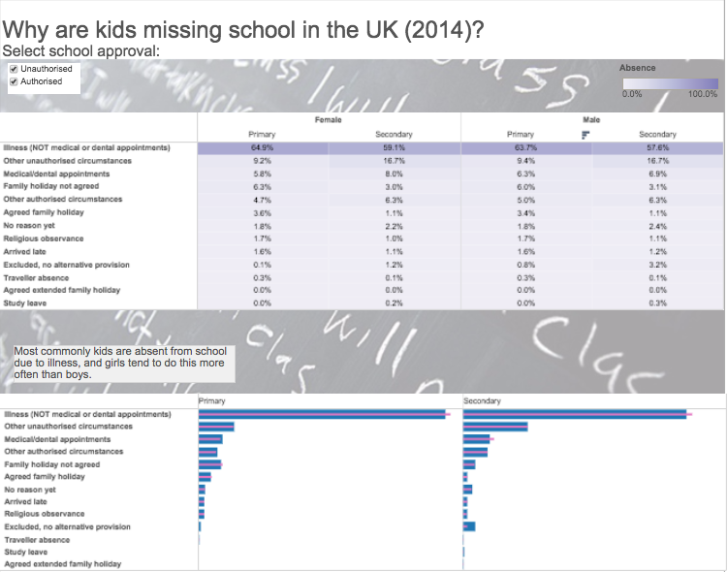Click the sort icon beside Male Primary
Image resolution: width=728 pixels, height=572 pixels.
click(x=586, y=135)
